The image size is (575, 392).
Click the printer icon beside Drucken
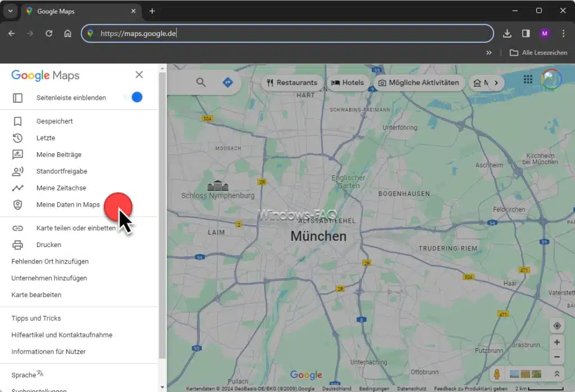pyautogui.click(x=17, y=245)
